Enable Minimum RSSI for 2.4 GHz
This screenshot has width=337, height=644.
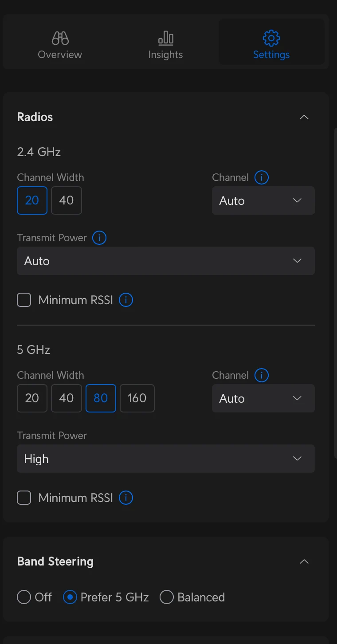[x=24, y=300]
